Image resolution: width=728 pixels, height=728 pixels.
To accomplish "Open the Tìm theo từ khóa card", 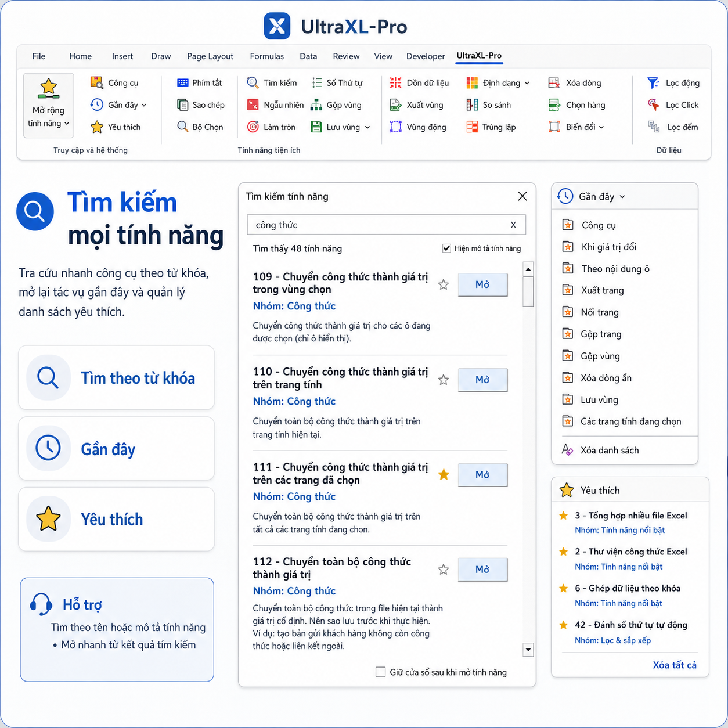I will point(117,377).
